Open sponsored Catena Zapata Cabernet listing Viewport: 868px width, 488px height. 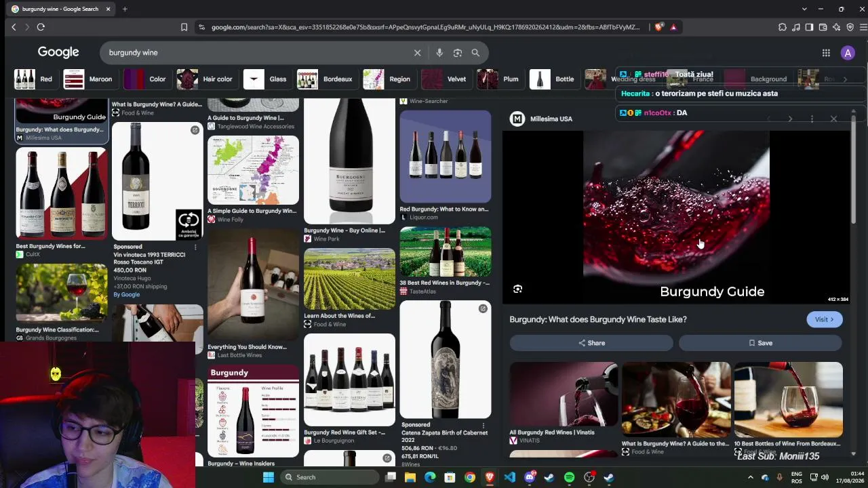point(446,359)
